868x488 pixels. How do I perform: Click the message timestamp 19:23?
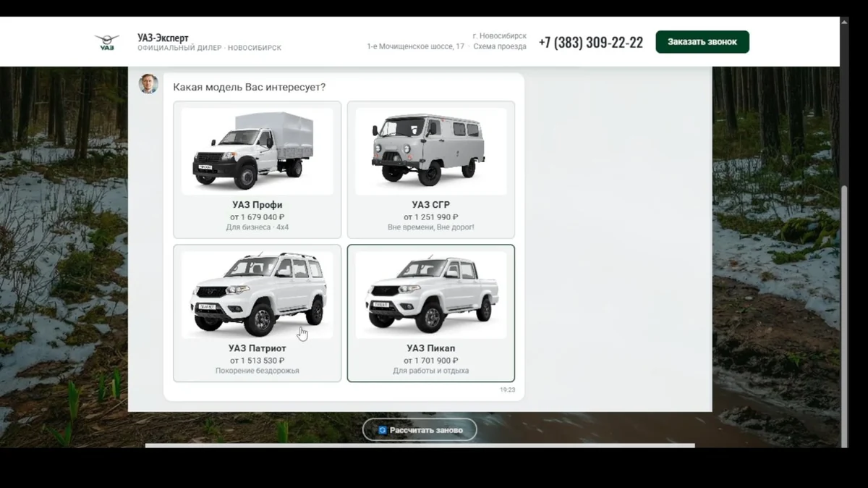508,390
